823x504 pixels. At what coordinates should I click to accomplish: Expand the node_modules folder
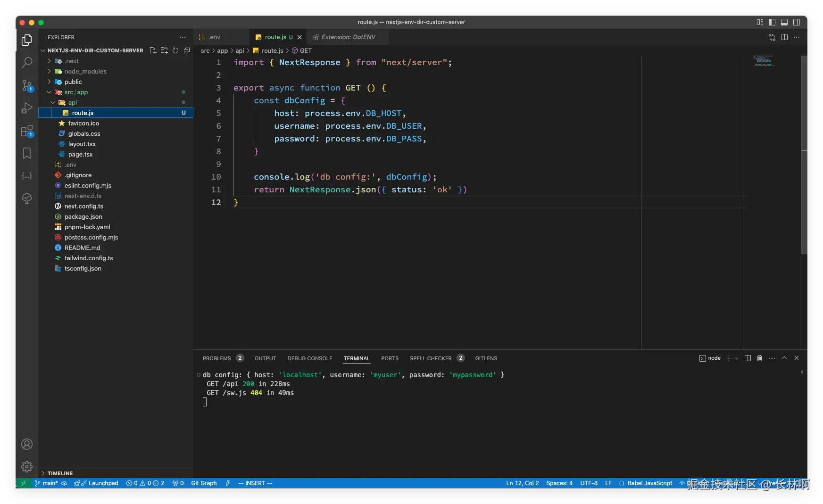coord(85,72)
